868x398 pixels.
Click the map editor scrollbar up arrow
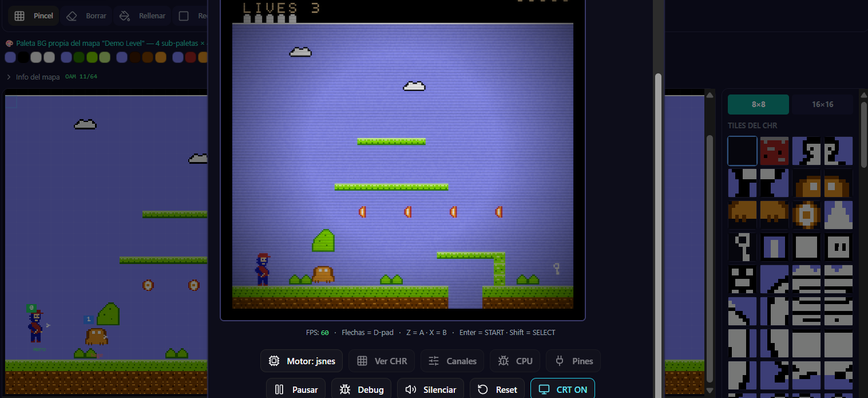coord(710,95)
